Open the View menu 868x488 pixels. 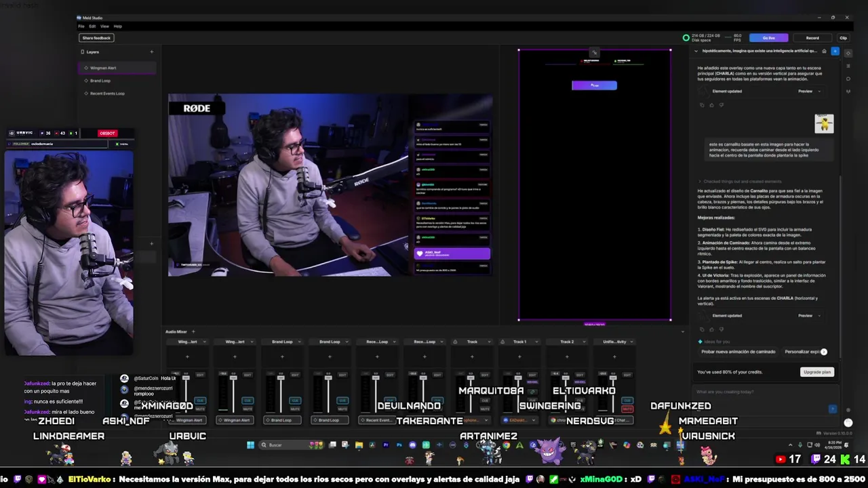point(104,26)
